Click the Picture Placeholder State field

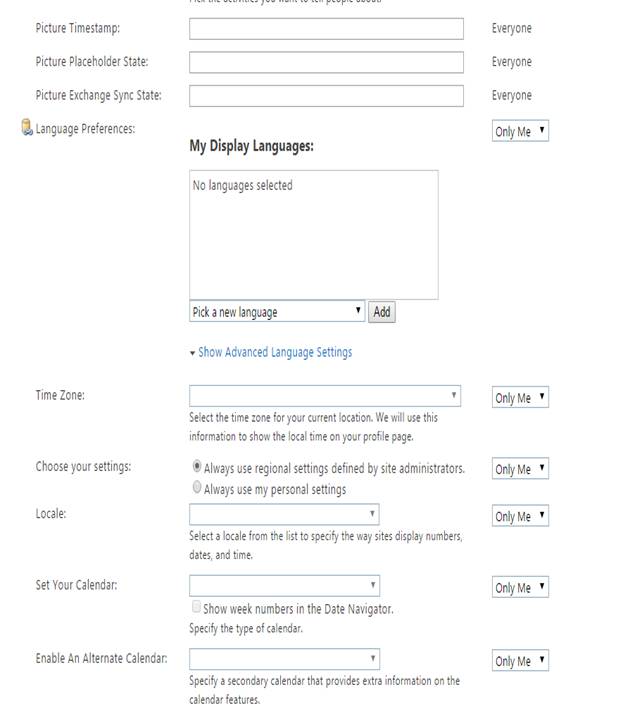coord(326,62)
